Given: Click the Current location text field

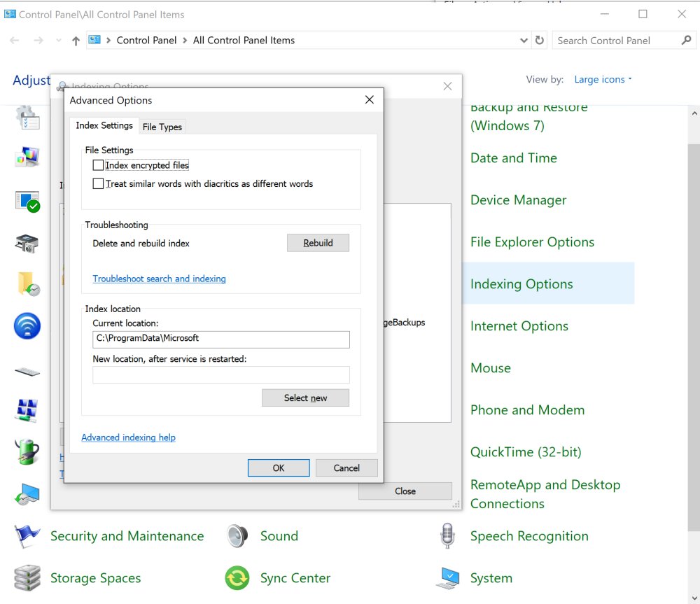Looking at the screenshot, I should [221, 339].
